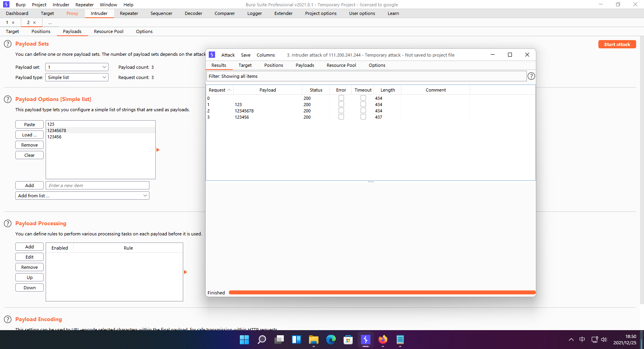The height and width of the screenshot is (349, 644).
Task: Open the Add from list dropdown
Action: click(x=82, y=196)
